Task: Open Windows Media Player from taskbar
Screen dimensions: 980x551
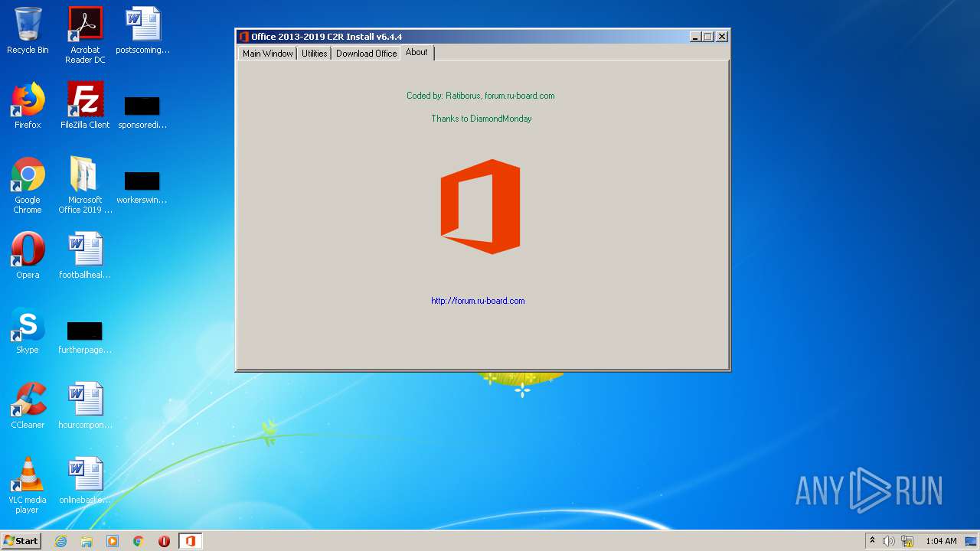Action: pyautogui.click(x=113, y=541)
